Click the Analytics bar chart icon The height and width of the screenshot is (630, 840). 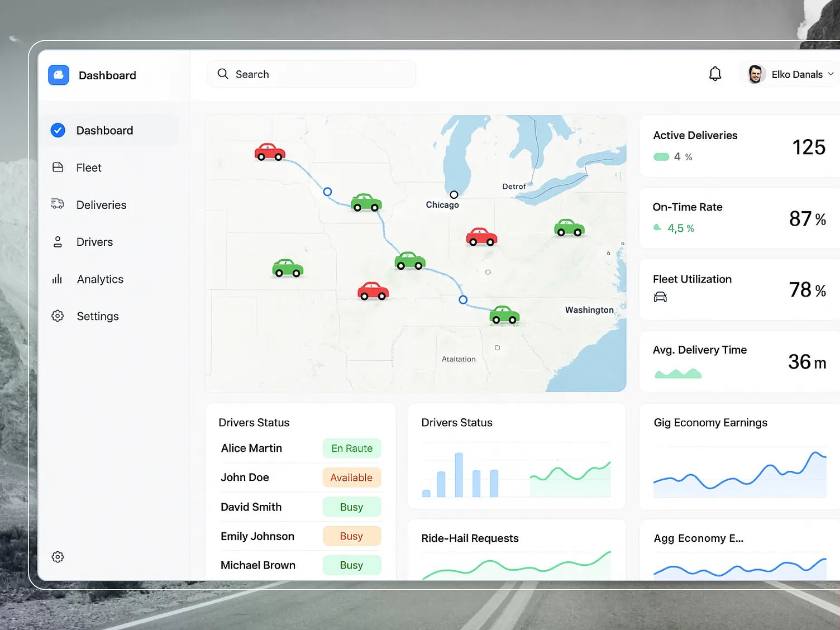57,279
